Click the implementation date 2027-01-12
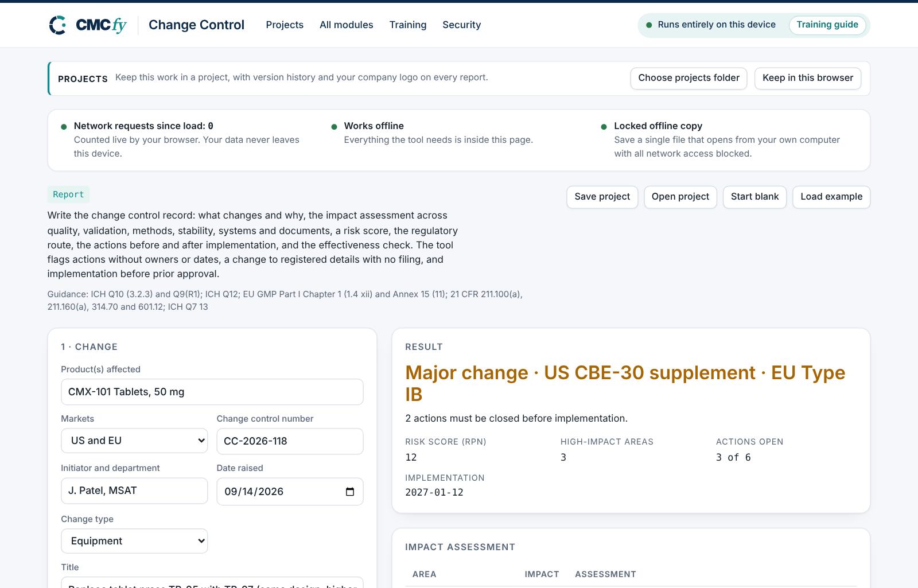The width and height of the screenshot is (918, 588). 434,492
